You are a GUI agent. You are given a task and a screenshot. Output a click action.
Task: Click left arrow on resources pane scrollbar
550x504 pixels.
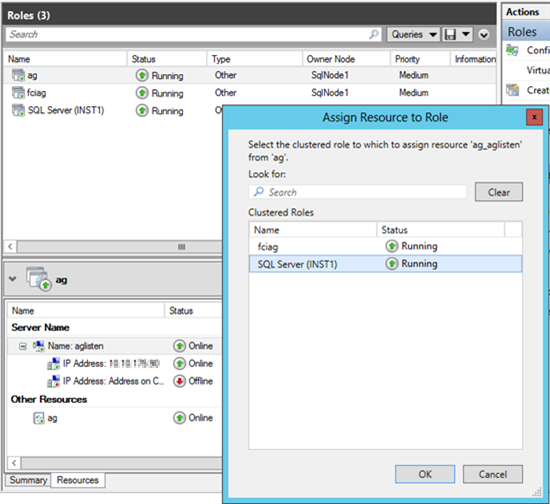(14, 463)
